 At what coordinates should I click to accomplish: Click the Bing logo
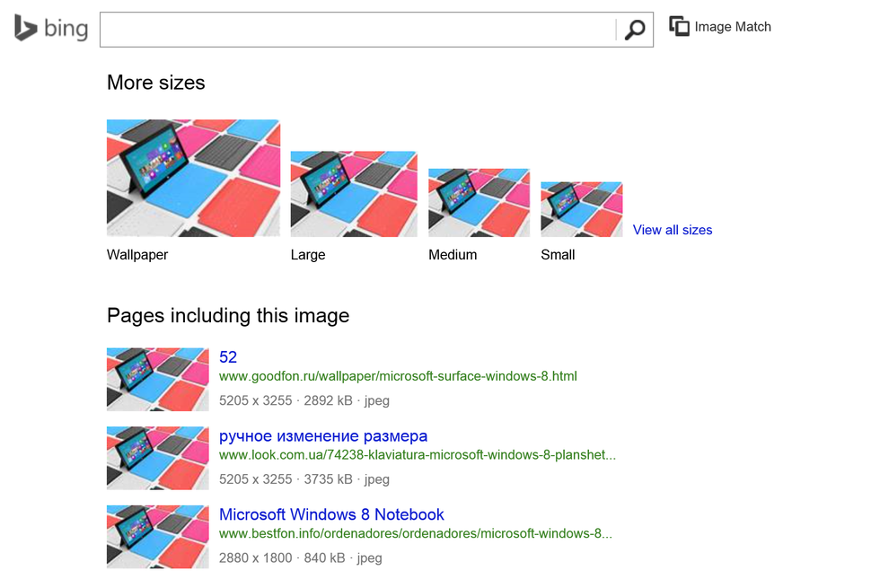51,28
